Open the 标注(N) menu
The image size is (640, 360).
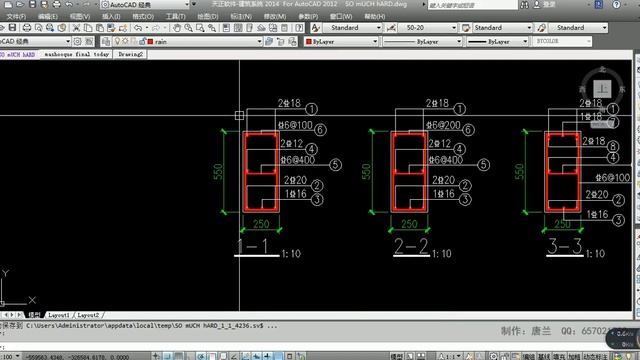[241, 16]
